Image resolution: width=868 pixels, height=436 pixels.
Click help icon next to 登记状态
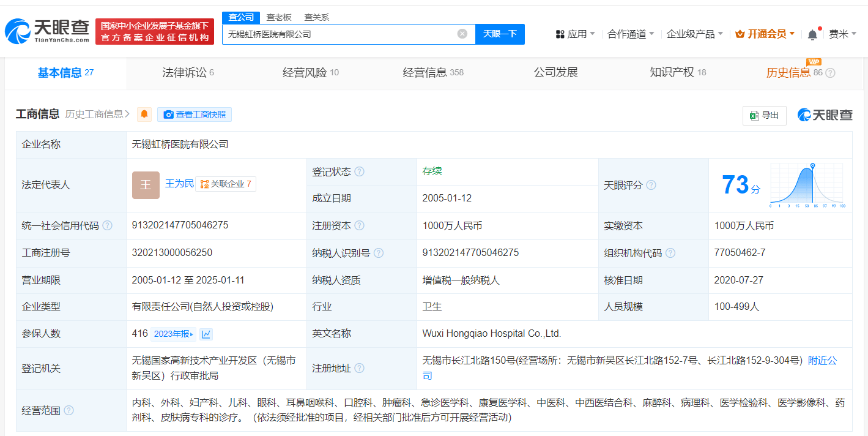(x=359, y=172)
